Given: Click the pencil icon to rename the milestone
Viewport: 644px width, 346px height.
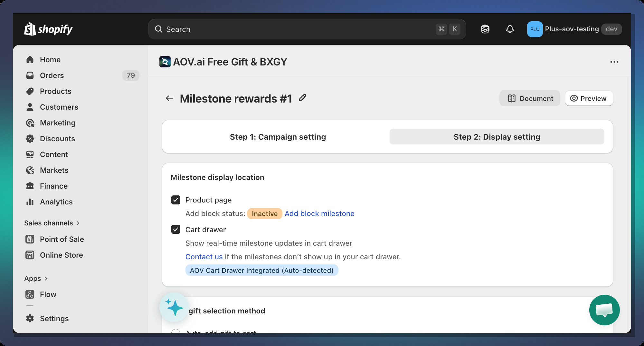Looking at the screenshot, I should [x=302, y=98].
